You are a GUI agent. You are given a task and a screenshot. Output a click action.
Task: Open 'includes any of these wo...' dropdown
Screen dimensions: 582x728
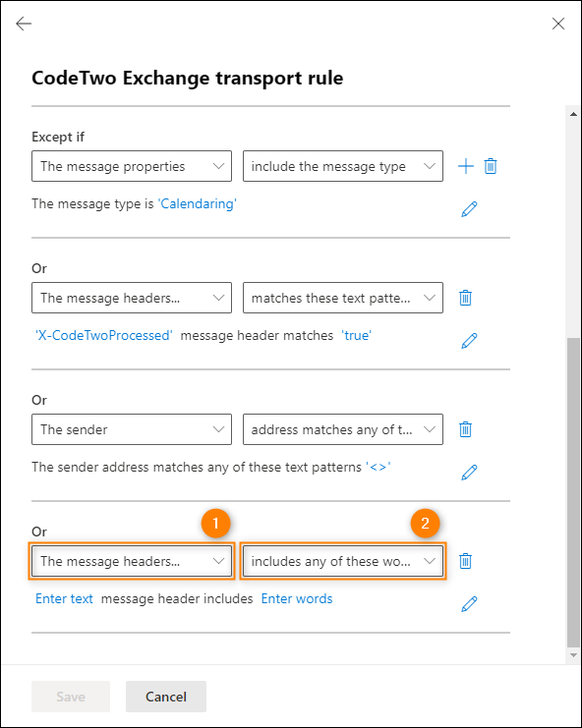tap(343, 561)
